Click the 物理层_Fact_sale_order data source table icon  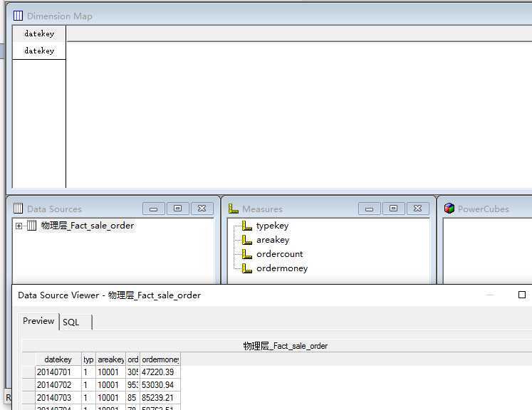click(x=31, y=225)
